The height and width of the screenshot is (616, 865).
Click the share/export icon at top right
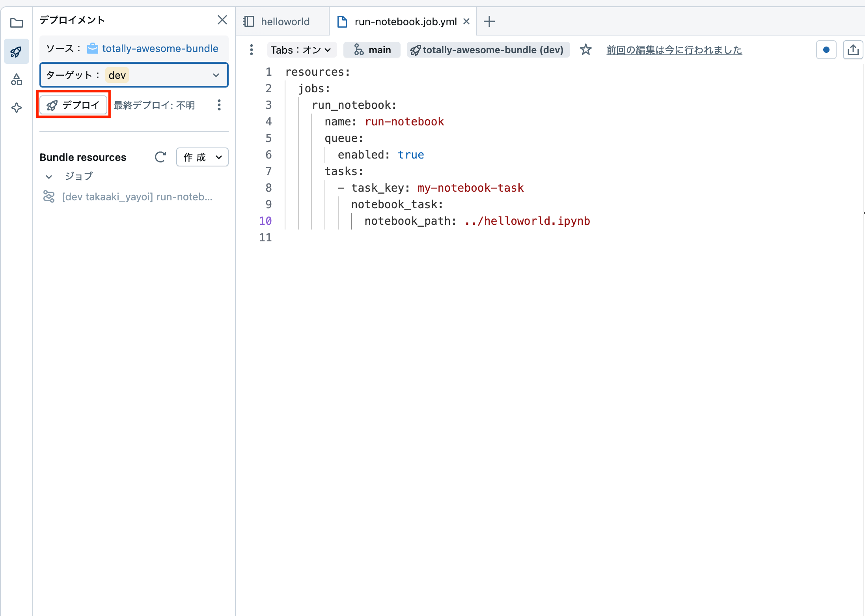click(853, 49)
